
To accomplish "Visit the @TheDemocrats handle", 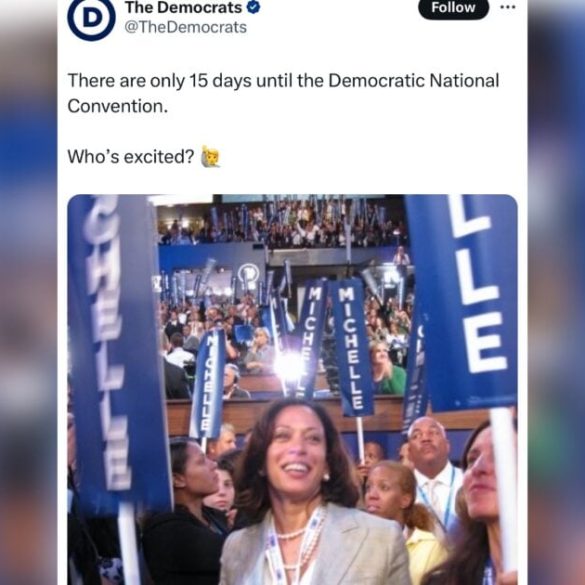I will coord(185,27).
